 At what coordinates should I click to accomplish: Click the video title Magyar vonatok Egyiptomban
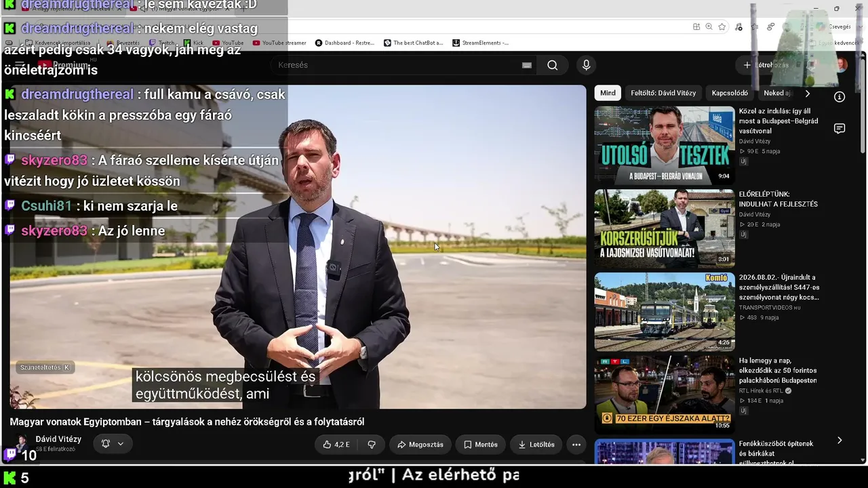pyautogui.click(x=187, y=422)
